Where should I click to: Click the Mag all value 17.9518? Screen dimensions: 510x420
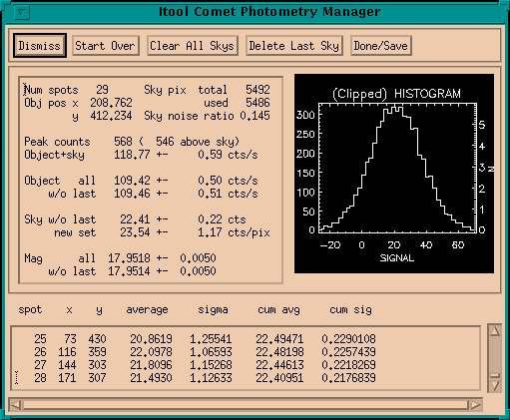129,258
